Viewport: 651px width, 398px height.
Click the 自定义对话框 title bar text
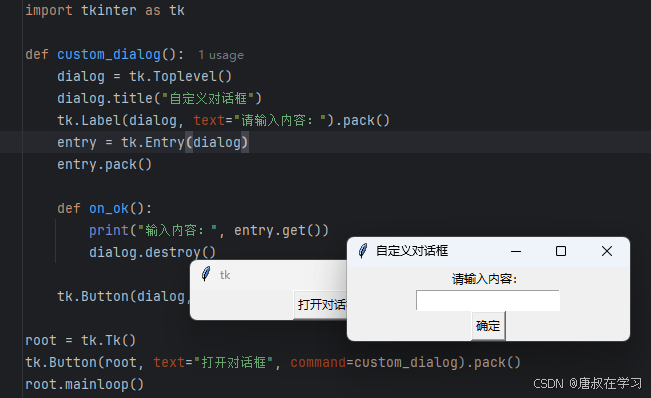click(x=412, y=251)
